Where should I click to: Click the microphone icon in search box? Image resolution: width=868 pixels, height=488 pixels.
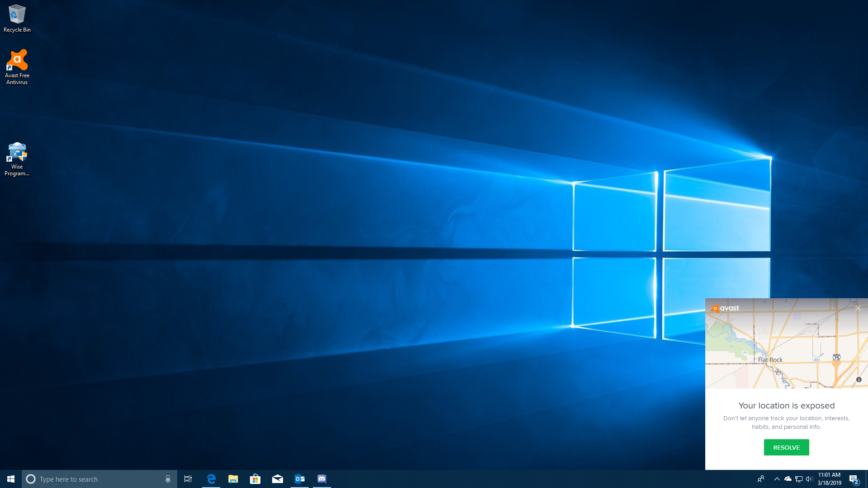click(x=168, y=479)
